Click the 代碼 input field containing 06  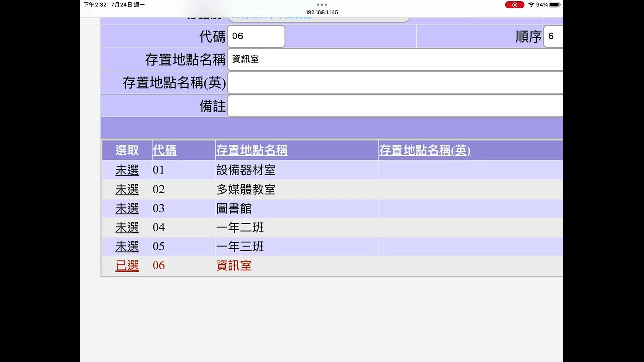tap(256, 36)
